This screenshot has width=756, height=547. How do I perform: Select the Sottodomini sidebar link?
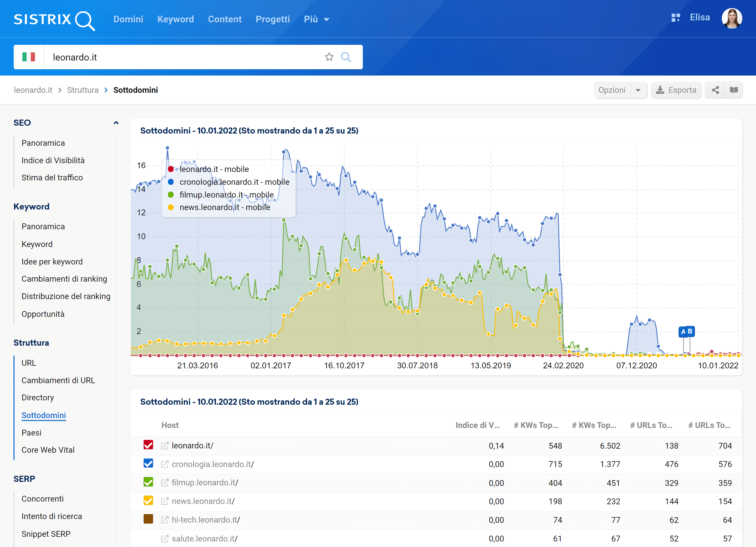[44, 415]
